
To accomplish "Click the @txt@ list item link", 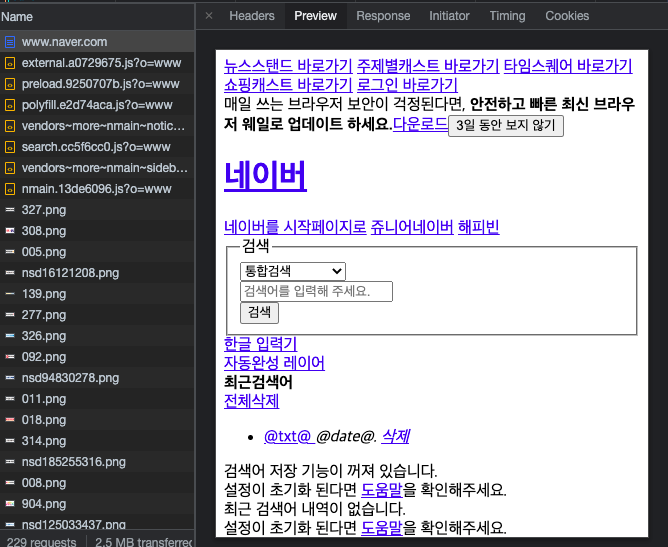I will pos(289,436).
